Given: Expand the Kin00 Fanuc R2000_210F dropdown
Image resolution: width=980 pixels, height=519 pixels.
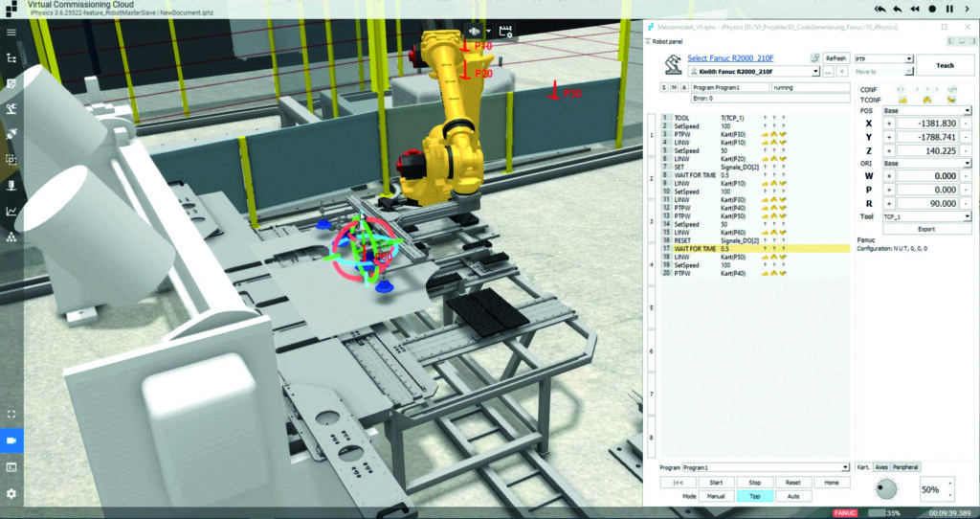Looking at the screenshot, I should [x=814, y=72].
